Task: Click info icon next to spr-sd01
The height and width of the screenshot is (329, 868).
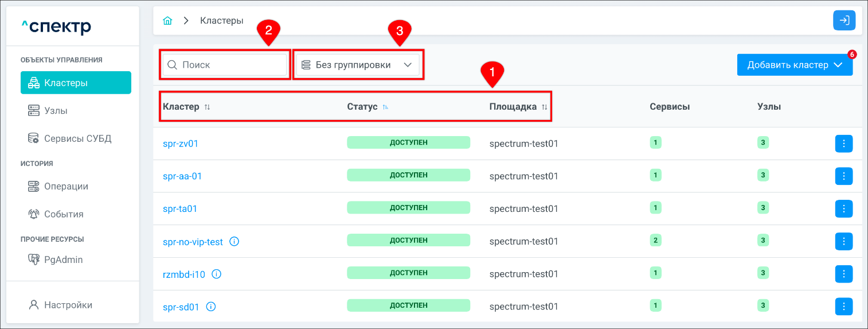Action: coord(210,307)
